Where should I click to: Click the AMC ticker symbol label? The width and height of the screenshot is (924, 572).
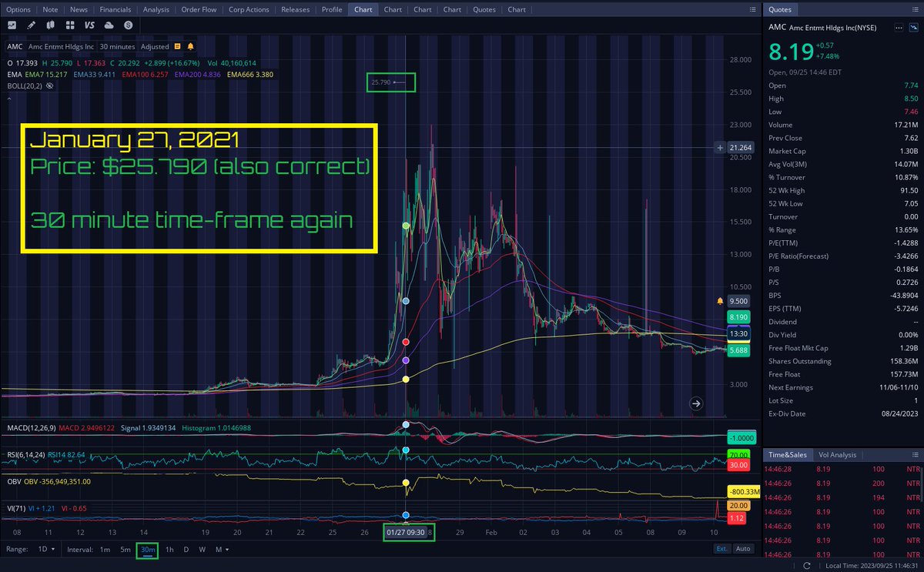click(x=15, y=46)
